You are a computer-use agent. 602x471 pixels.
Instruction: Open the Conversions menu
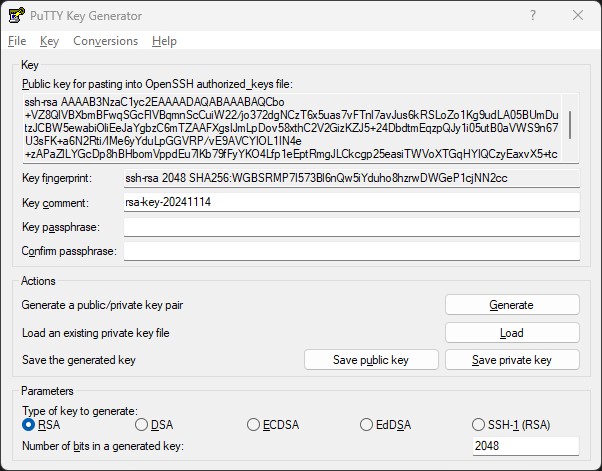106,41
